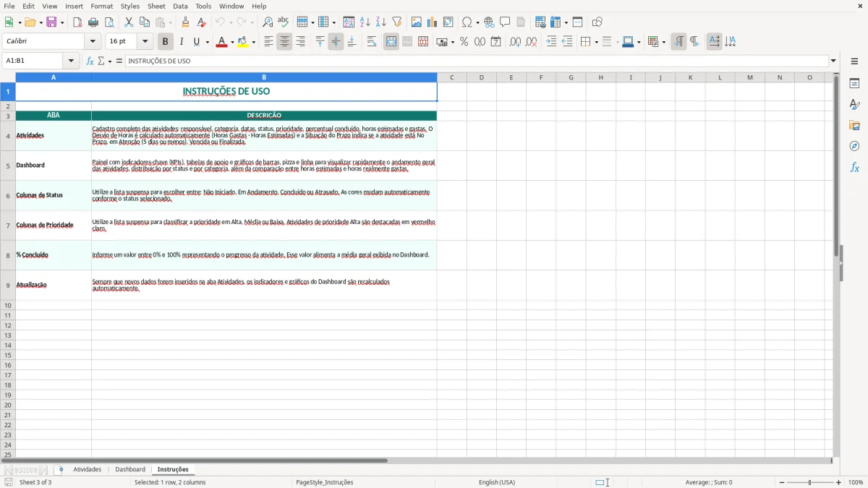Align text left
The width and height of the screenshot is (868, 488).
pos(268,42)
